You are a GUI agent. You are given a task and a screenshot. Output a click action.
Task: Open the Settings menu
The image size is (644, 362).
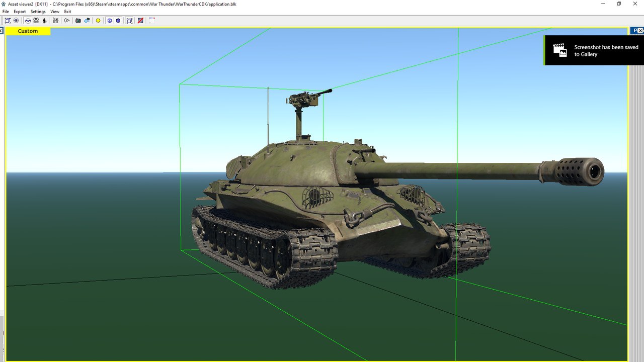pos(38,12)
